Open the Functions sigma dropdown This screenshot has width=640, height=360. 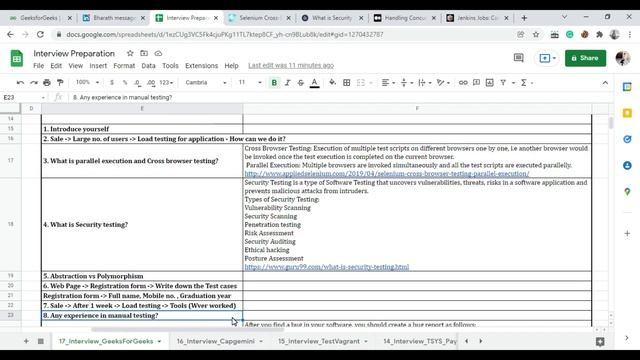tap(527, 83)
